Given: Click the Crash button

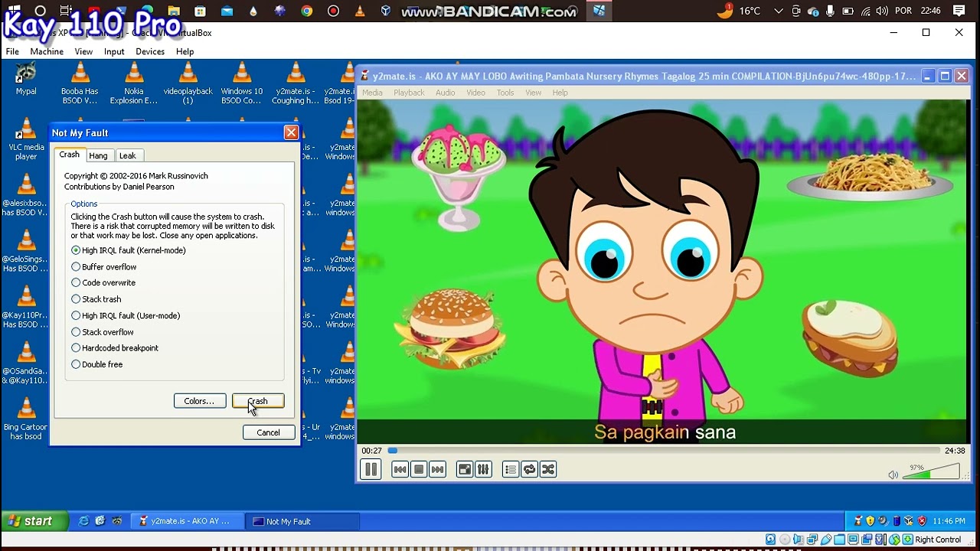Looking at the screenshot, I should tap(258, 401).
